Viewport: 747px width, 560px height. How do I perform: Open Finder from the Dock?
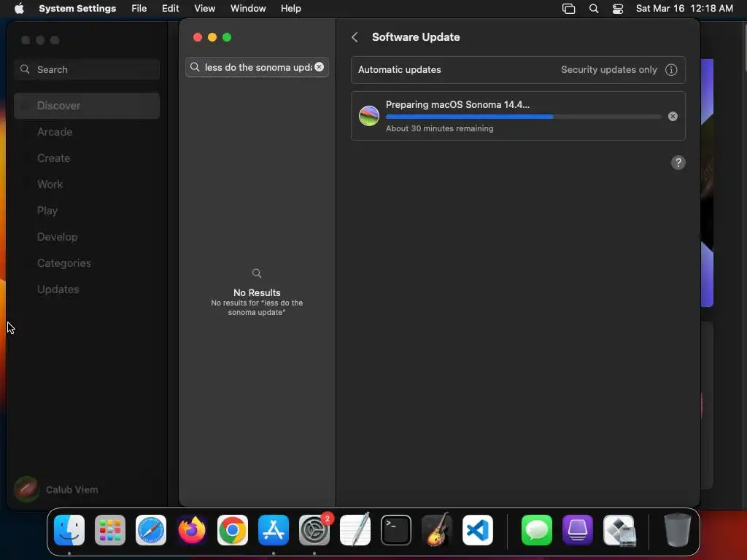point(69,530)
